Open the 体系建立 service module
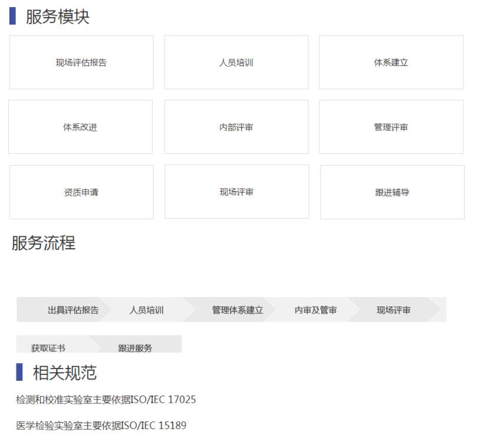The height and width of the screenshot is (448, 477). tap(391, 62)
